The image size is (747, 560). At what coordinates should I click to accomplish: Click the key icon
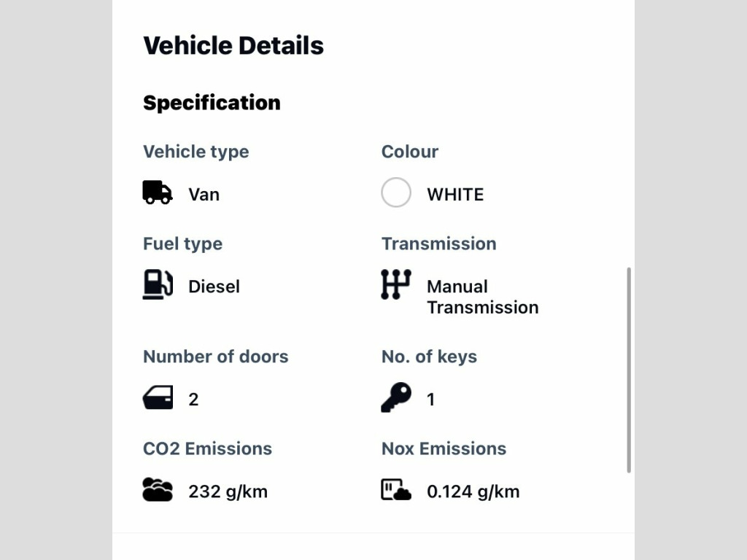[x=396, y=397]
